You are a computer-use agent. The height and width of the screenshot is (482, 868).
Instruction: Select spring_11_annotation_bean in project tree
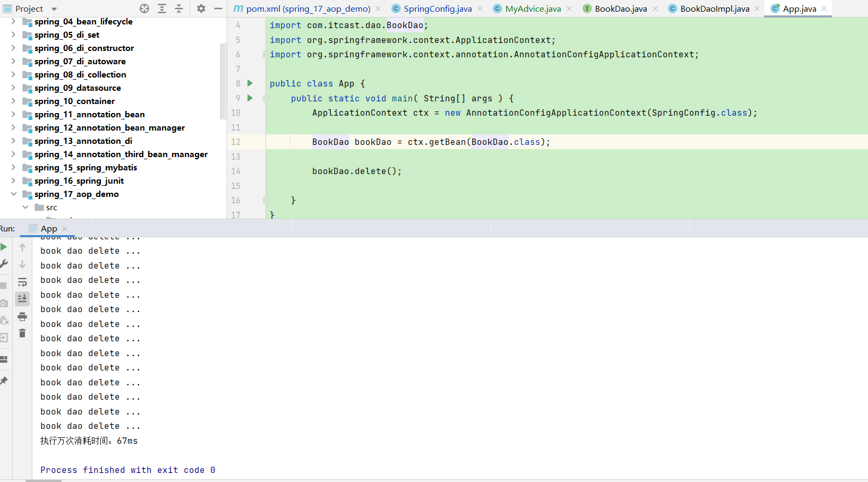coord(89,114)
